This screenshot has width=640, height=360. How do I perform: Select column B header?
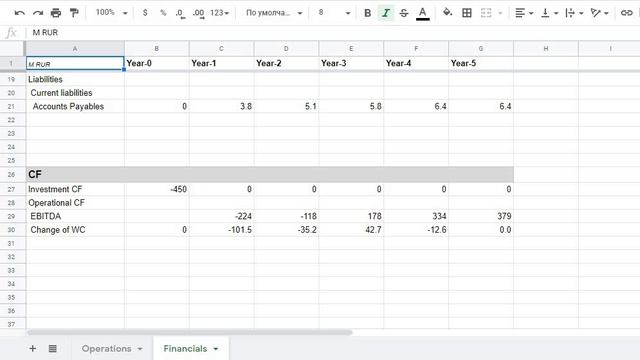pos(157,49)
